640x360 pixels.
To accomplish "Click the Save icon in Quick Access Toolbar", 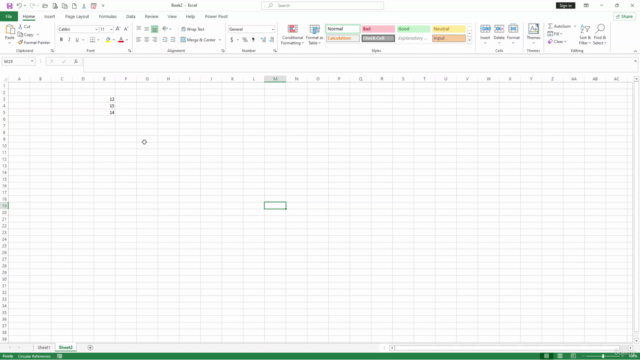I will click(x=9, y=6).
